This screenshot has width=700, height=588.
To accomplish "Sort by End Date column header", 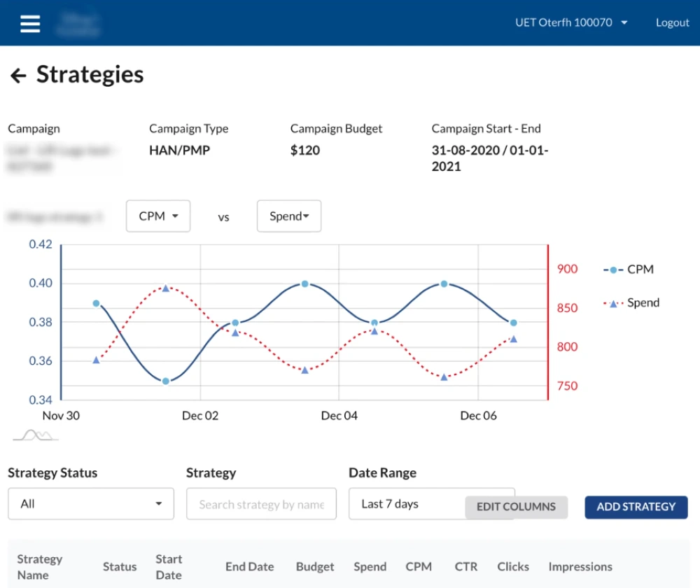I will tap(250, 566).
